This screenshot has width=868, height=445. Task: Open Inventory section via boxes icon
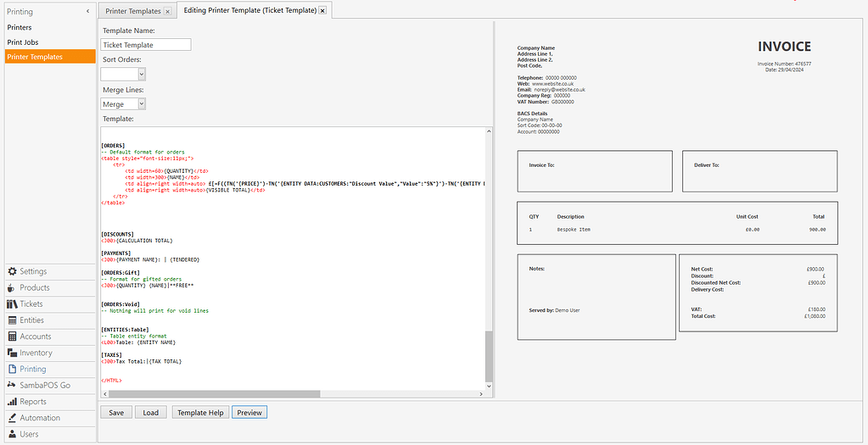pos(12,353)
